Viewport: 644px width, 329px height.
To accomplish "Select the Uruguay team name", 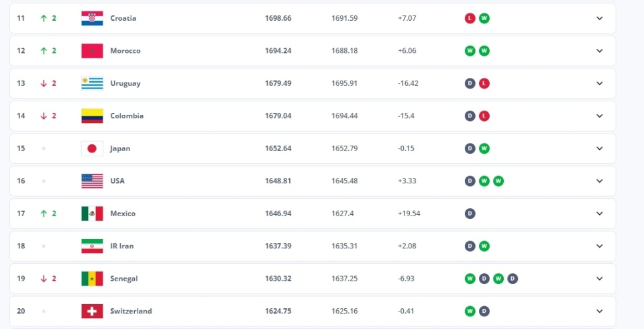I will click(x=125, y=83).
